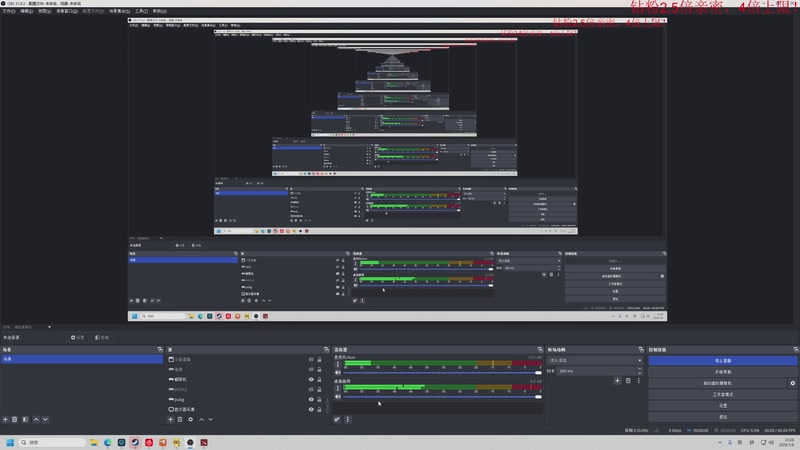Open the 桌面音频 three-dot menu
Image resolution: width=800 pixels, height=450 pixels.
tap(337, 388)
